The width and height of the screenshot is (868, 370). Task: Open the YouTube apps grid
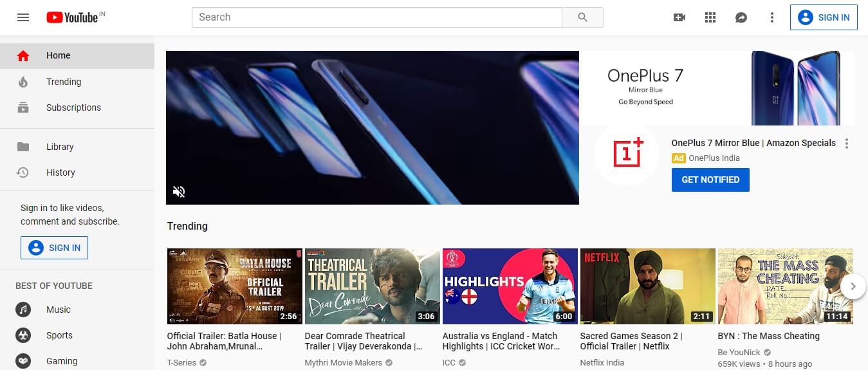pyautogui.click(x=710, y=17)
